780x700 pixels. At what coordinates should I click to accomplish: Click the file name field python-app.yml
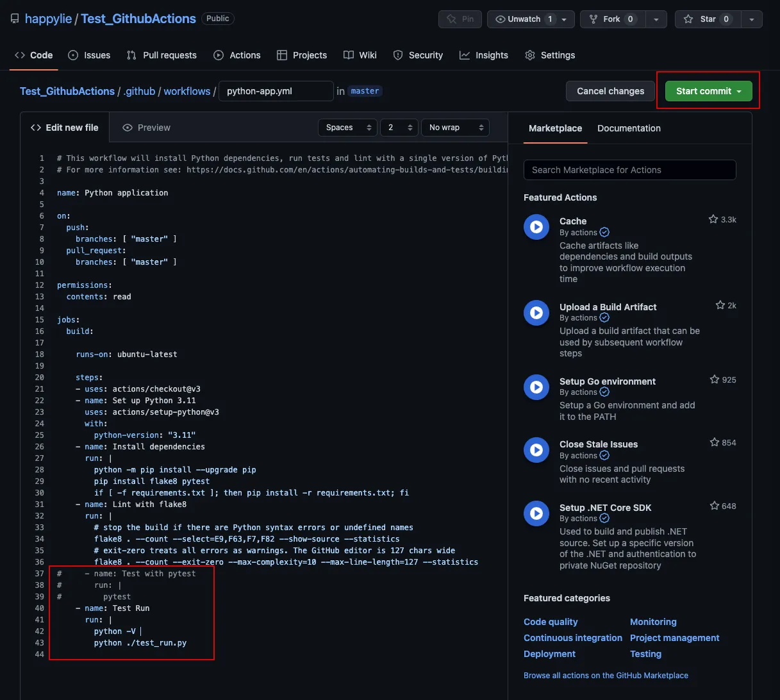coord(276,91)
